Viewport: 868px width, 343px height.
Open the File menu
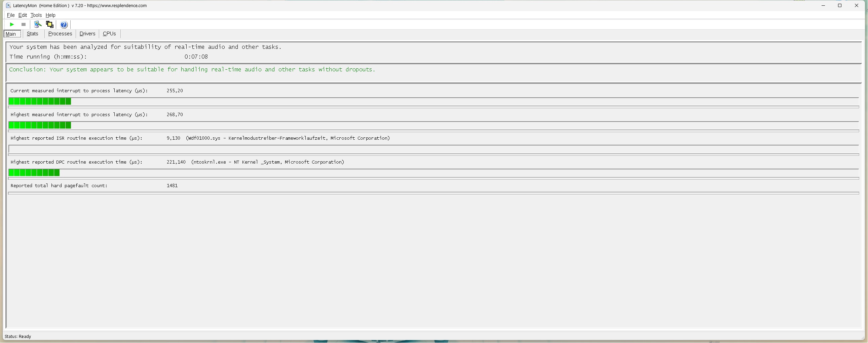click(11, 15)
